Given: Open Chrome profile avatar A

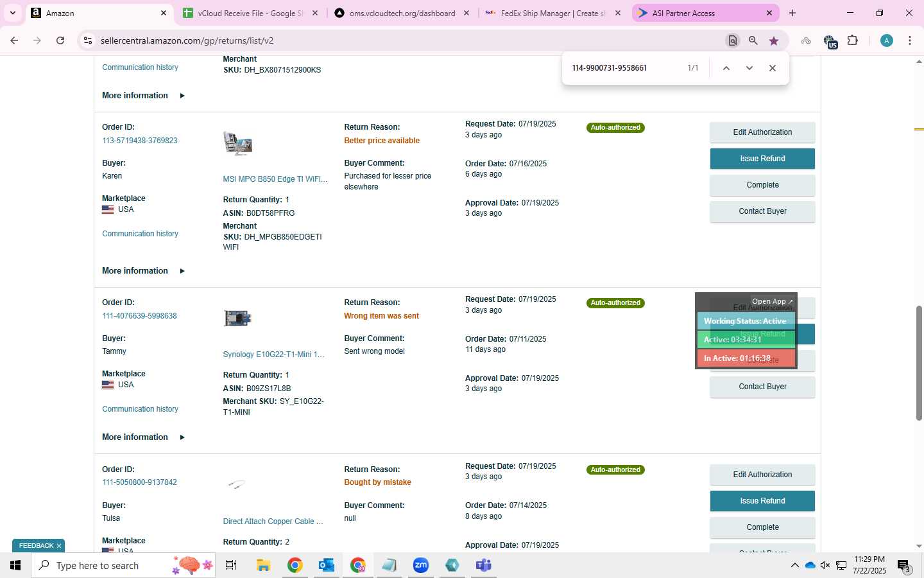Looking at the screenshot, I should (x=887, y=40).
